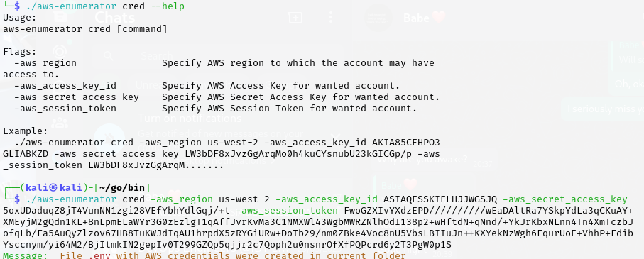Open the Communities people icon in sidebar
Screen dimensions: 644x259
[x=60, y=122]
